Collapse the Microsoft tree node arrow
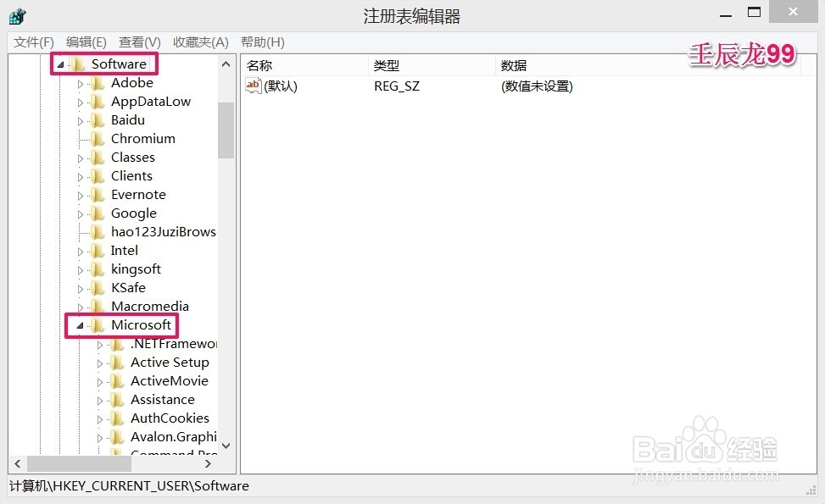Screen dimensions: 825x504 [80, 326]
